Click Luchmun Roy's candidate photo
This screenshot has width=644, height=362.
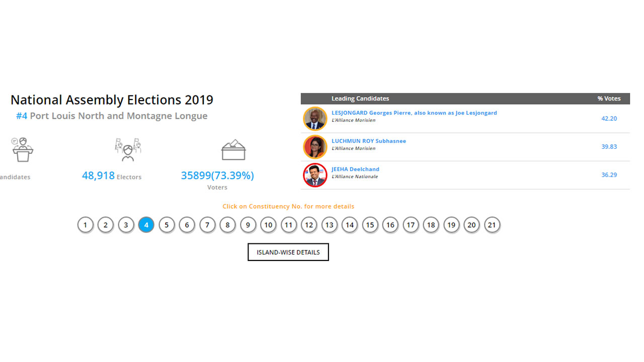pyautogui.click(x=315, y=147)
